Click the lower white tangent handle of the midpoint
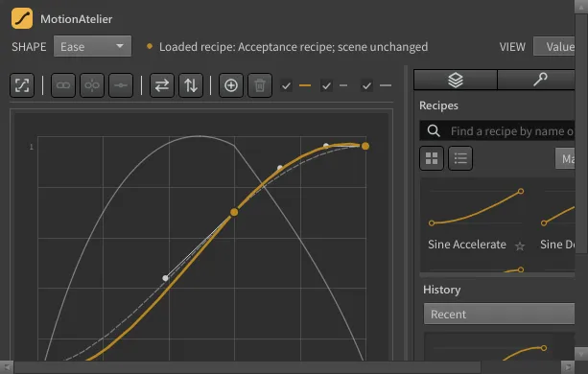This screenshot has height=374, width=588. (x=165, y=278)
